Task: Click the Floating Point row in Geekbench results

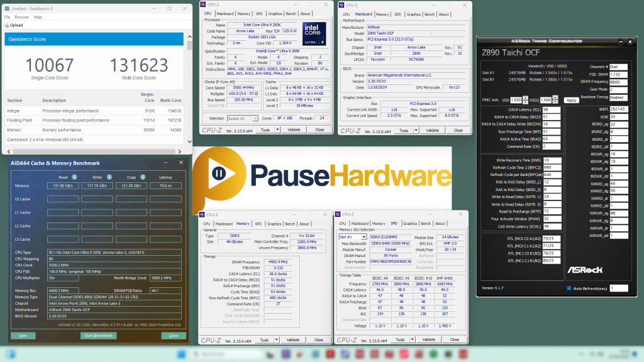Action: click(94, 120)
